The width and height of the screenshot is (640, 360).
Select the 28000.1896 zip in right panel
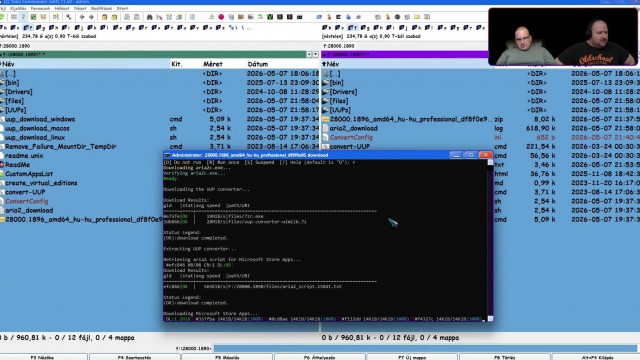click(408, 119)
